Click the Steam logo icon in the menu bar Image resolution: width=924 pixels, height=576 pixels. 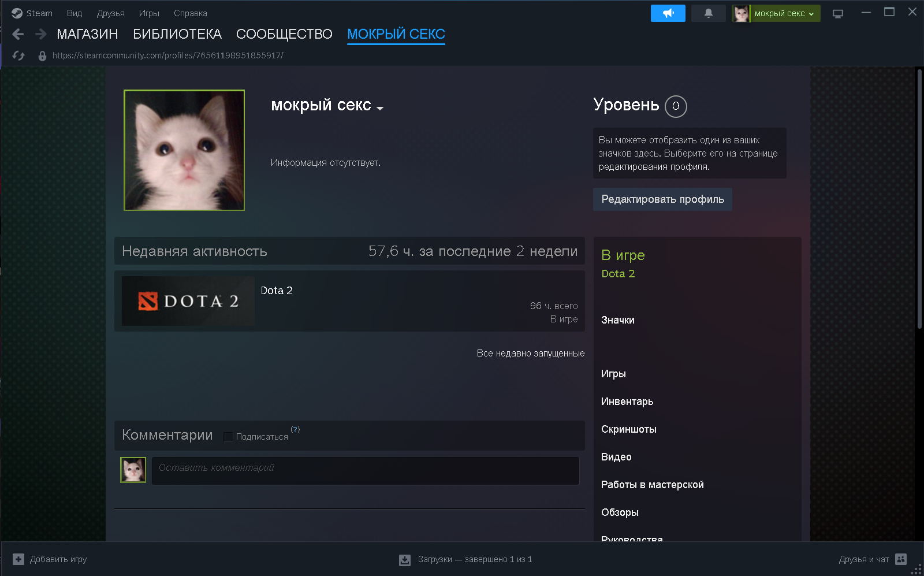click(x=17, y=13)
